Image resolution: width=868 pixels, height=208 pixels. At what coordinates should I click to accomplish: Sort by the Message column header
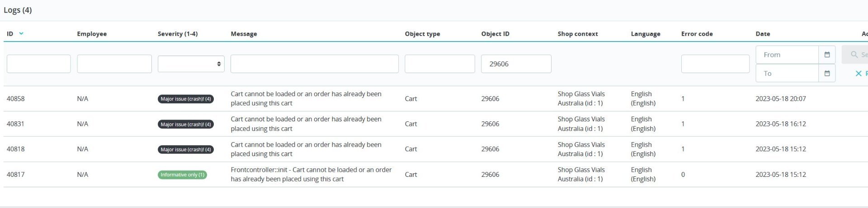[244, 34]
